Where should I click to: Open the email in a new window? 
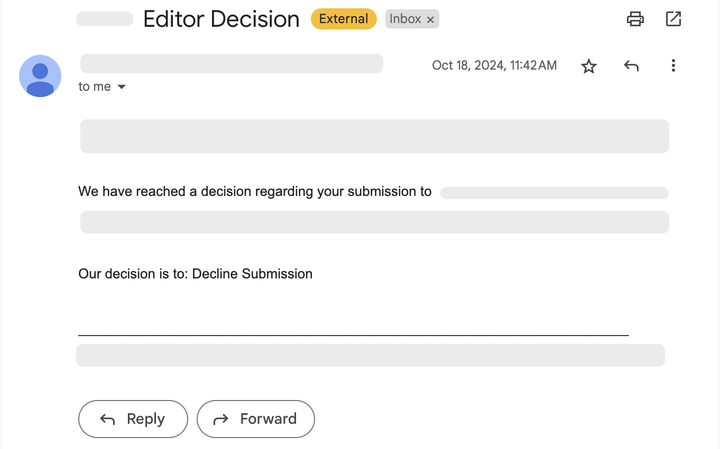tap(674, 19)
